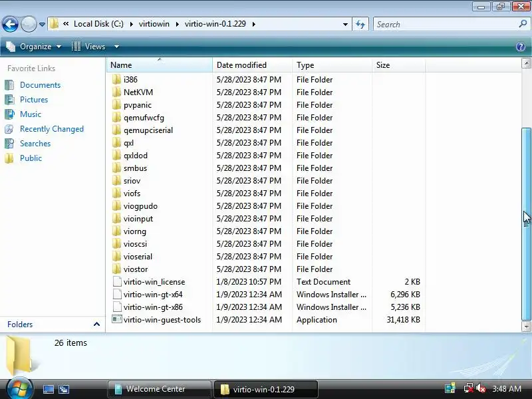Viewport: 532px width, 399px height.
Task: Click the Refresh button beside the address bar
Action: (x=360, y=25)
